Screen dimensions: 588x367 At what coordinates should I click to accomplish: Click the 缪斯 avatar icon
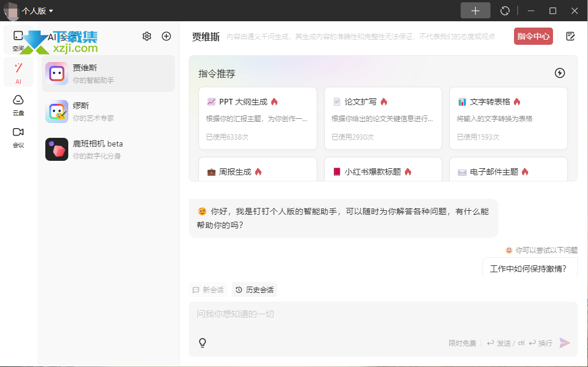pyautogui.click(x=57, y=111)
